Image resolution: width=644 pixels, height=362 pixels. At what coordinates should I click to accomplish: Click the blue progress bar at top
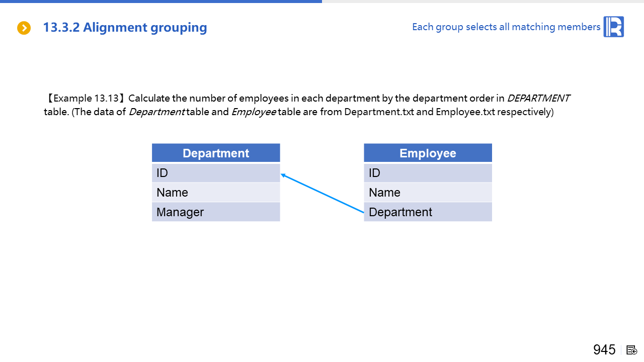(x=161, y=2)
